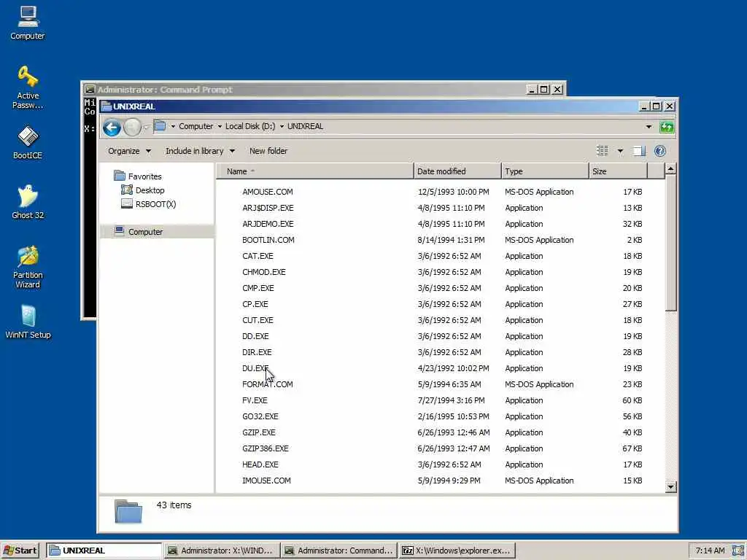Image resolution: width=747 pixels, height=560 pixels.
Task: Select file FORMAT.COM
Action: [267, 384]
